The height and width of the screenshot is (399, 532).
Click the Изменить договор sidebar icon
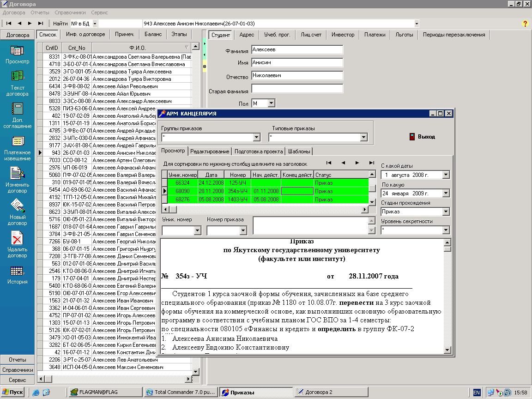coord(17,173)
